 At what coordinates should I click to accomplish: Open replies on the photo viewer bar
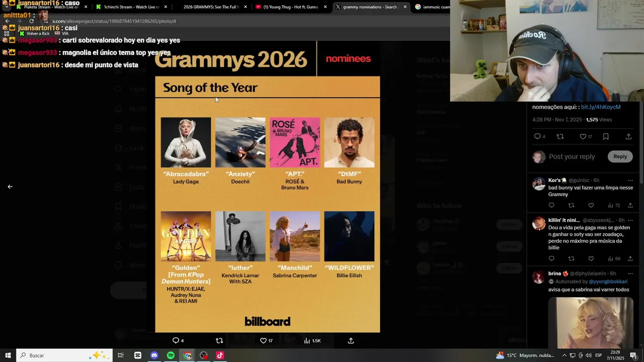(x=178, y=341)
